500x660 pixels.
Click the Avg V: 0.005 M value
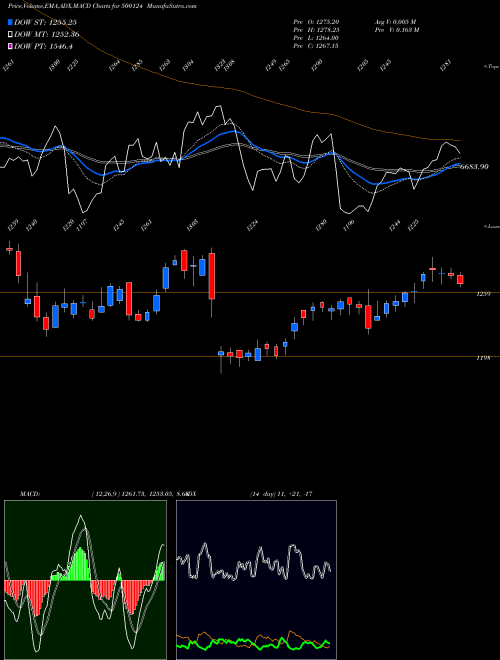click(396, 21)
